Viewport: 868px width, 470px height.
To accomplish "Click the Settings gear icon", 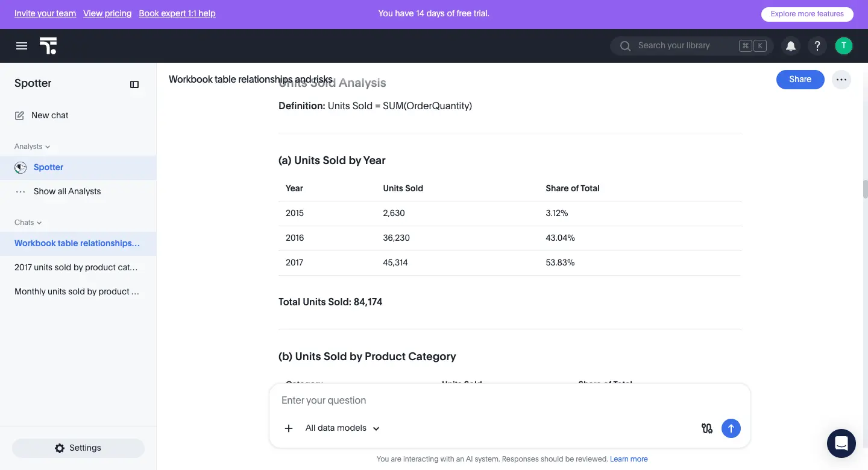I will pyautogui.click(x=60, y=448).
